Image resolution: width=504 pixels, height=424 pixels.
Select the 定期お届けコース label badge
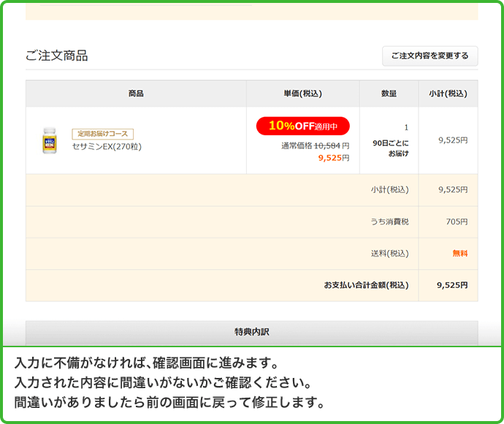(102, 134)
